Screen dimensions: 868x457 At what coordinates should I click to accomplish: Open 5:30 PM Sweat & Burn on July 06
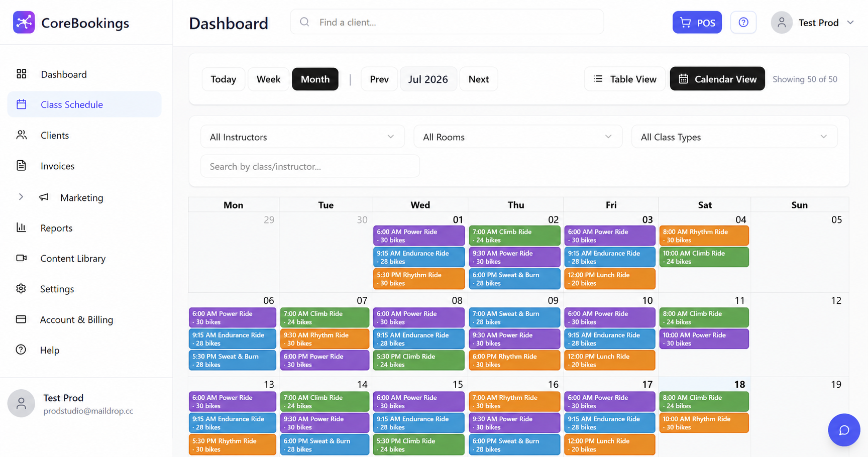point(233,360)
